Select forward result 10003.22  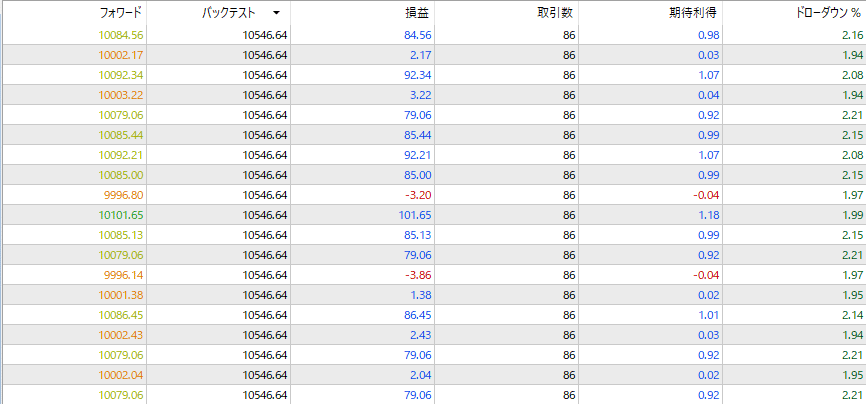pos(121,95)
